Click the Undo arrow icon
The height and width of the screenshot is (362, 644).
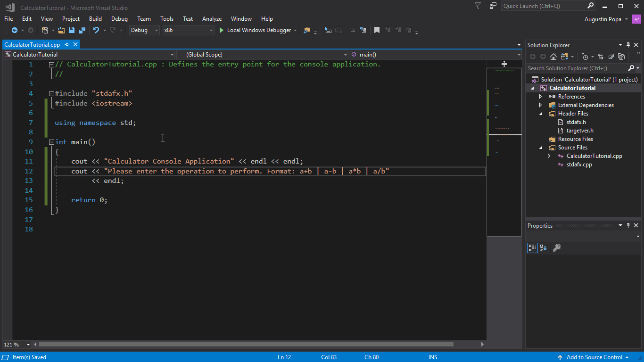tap(96, 30)
